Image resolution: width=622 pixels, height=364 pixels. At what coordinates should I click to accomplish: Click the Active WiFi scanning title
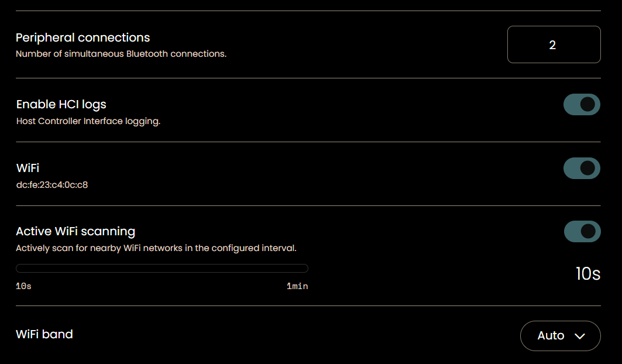pos(75,231)
